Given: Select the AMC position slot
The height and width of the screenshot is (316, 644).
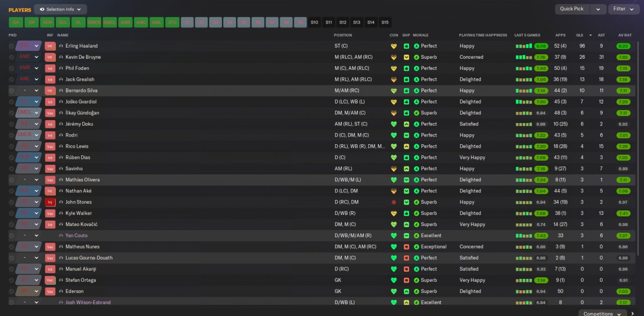Looking at the screenshot, I should (141, 22).
